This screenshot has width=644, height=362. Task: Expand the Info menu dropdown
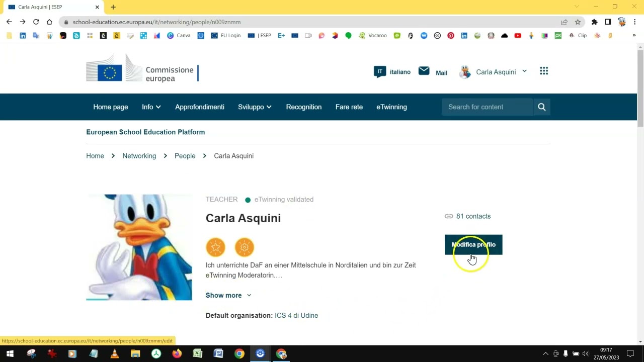point(151,107)
